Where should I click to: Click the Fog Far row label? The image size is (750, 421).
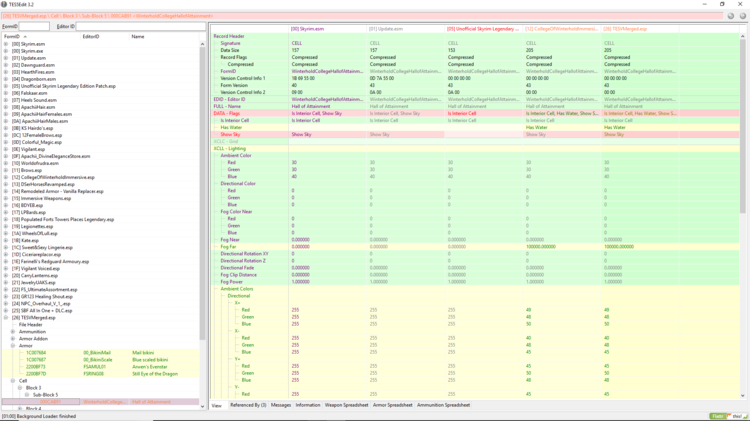228,247
